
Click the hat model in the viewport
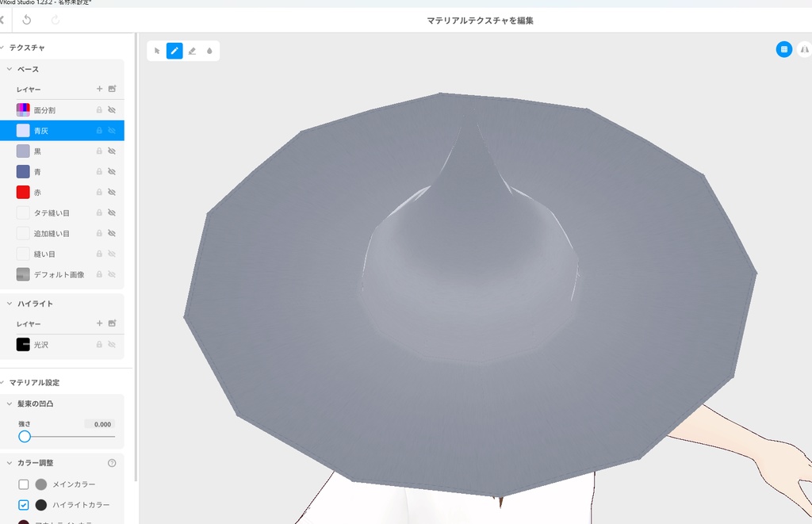coord(470,295)
